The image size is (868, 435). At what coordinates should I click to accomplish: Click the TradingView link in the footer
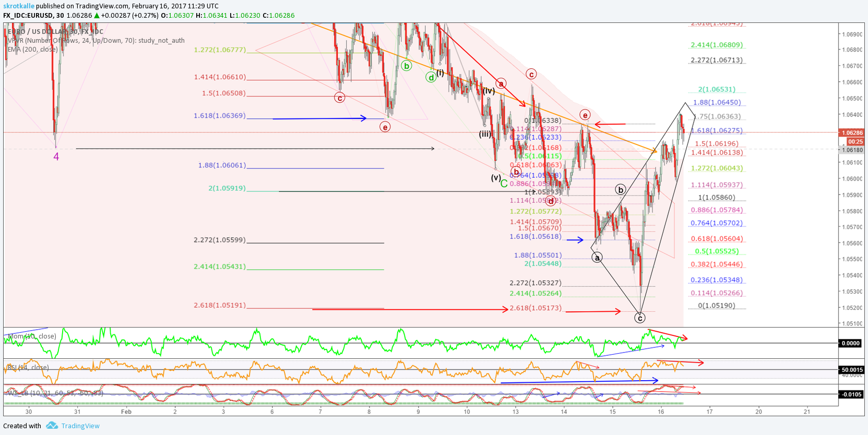click(80, 426)
